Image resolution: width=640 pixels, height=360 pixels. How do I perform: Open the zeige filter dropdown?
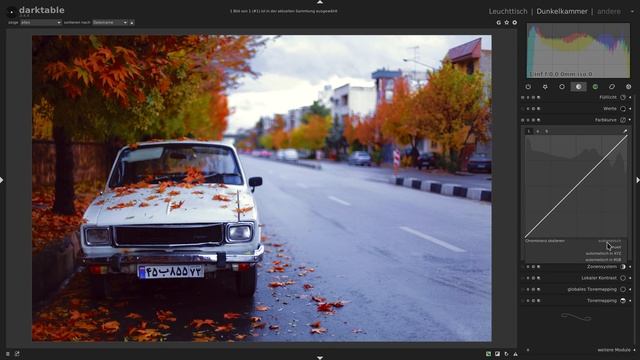41,22
